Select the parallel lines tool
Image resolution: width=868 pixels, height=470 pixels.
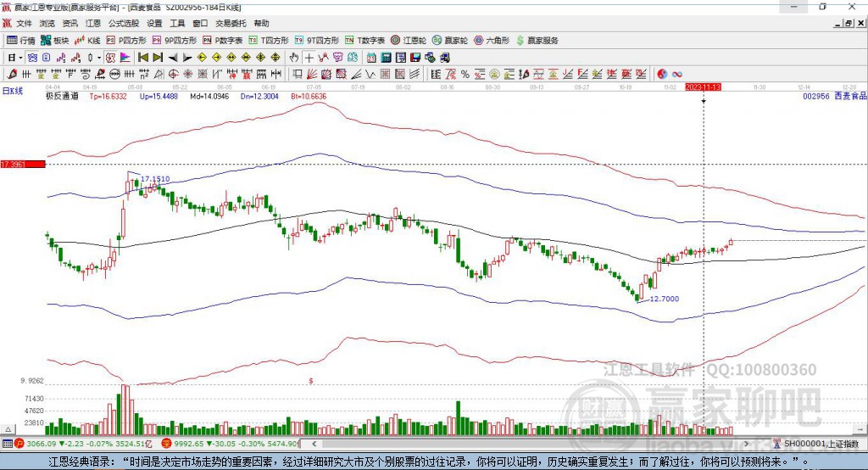[415, 74]
